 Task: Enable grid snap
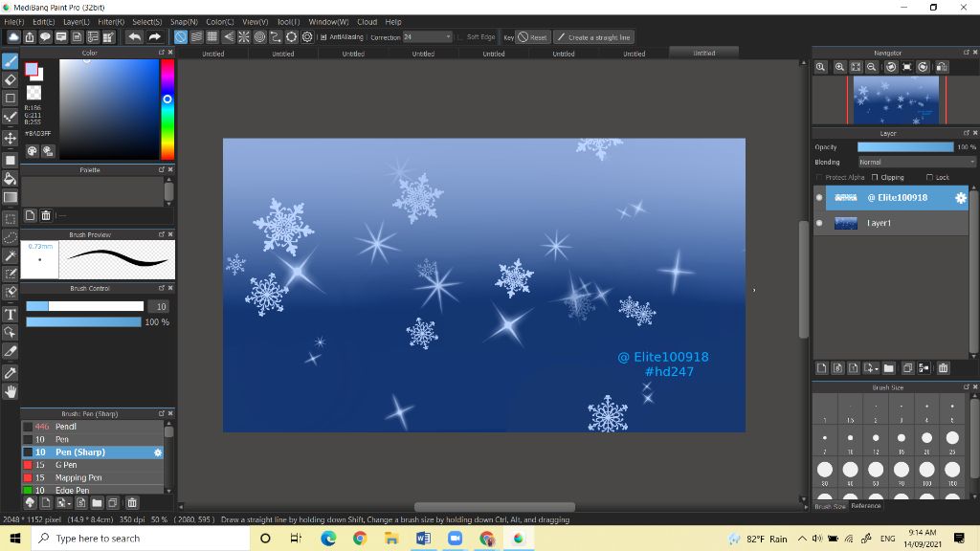(x=212, y=37)
